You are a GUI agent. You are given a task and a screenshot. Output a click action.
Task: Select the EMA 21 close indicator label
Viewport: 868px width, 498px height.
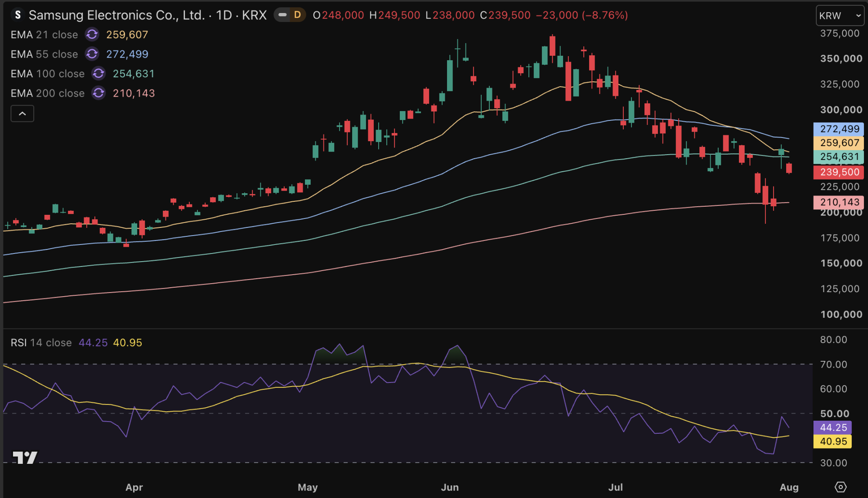tap(44, 35)
